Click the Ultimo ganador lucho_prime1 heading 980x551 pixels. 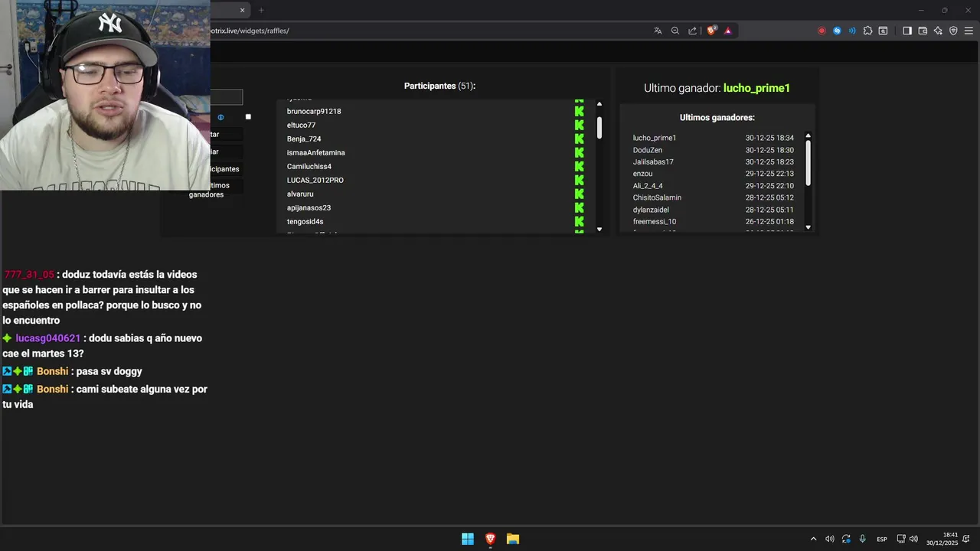tap(717, 88)
